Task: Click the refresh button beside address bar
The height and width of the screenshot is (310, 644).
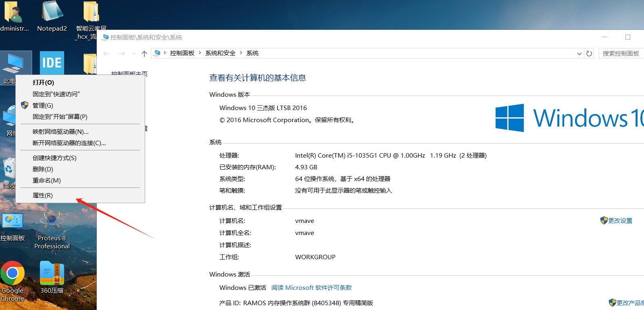Action: pyautogui.click(x=589, y=53)
